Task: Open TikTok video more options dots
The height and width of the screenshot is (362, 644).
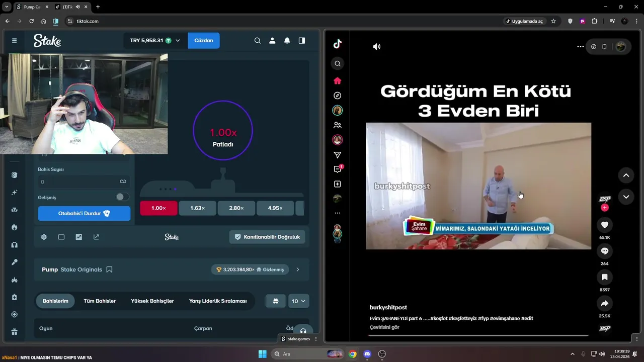Action: [581, 46]
